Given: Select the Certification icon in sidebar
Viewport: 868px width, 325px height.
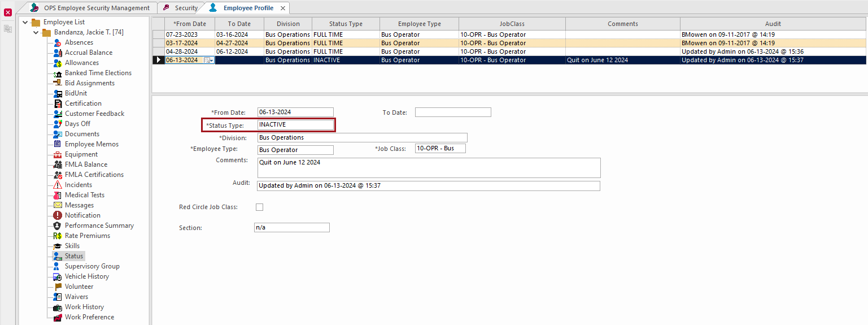Looking at the screenshot, I should pyautogui.click(x=58, y=103).
